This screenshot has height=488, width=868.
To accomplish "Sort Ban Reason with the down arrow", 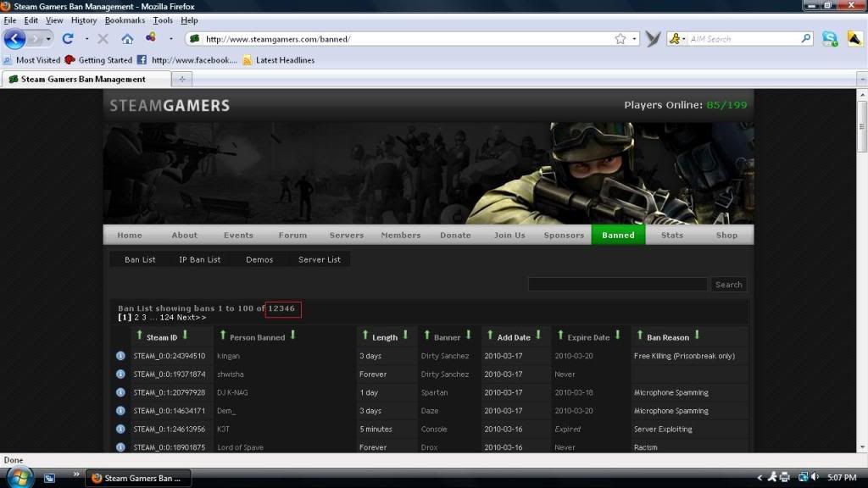I will 697,335.
